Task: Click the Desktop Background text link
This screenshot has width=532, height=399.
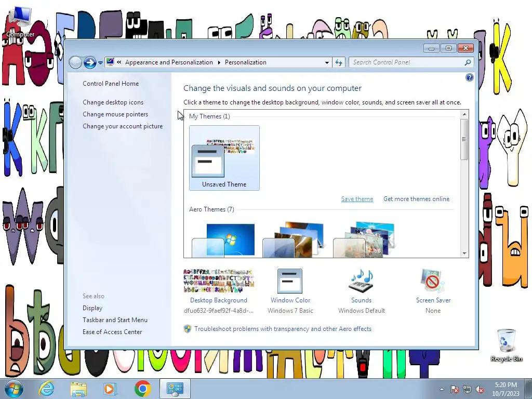Action: tap(219, 300)
